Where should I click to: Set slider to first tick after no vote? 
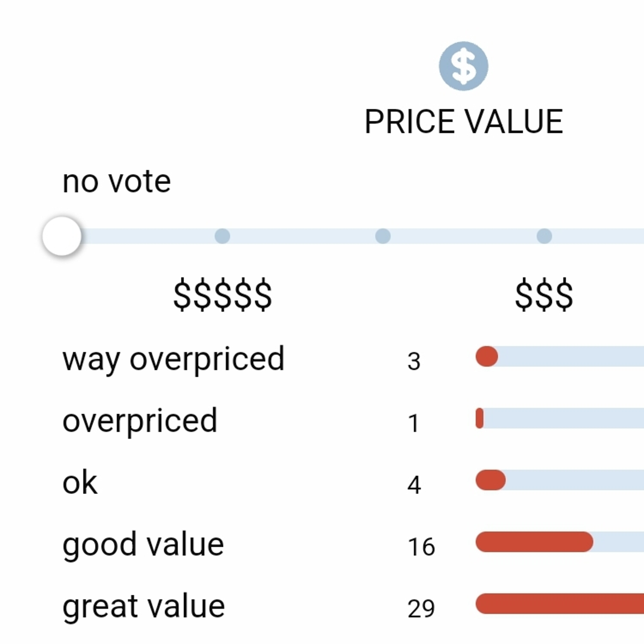pyautogui.click(x=222, y=236)
